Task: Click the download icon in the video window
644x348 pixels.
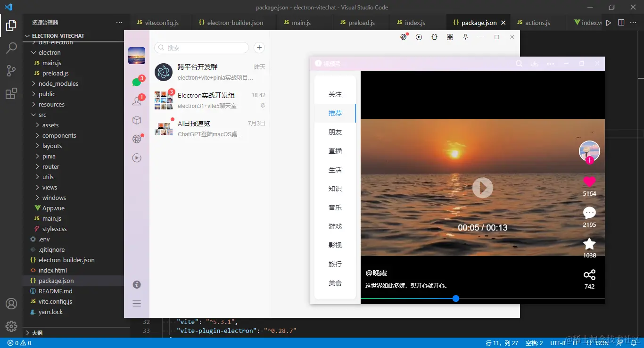Action: coord(535,63)
